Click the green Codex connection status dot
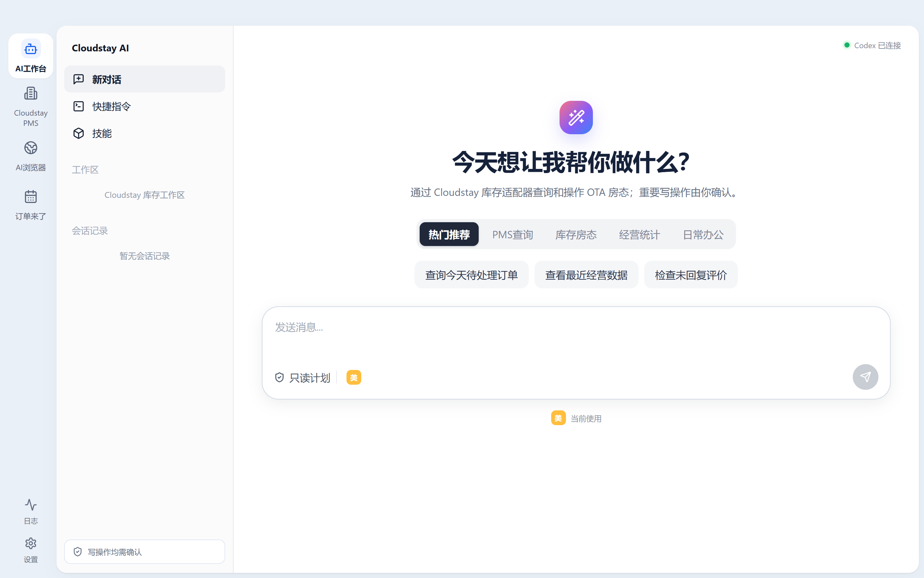Screen dimensions: 924x578 coord(846,45)
